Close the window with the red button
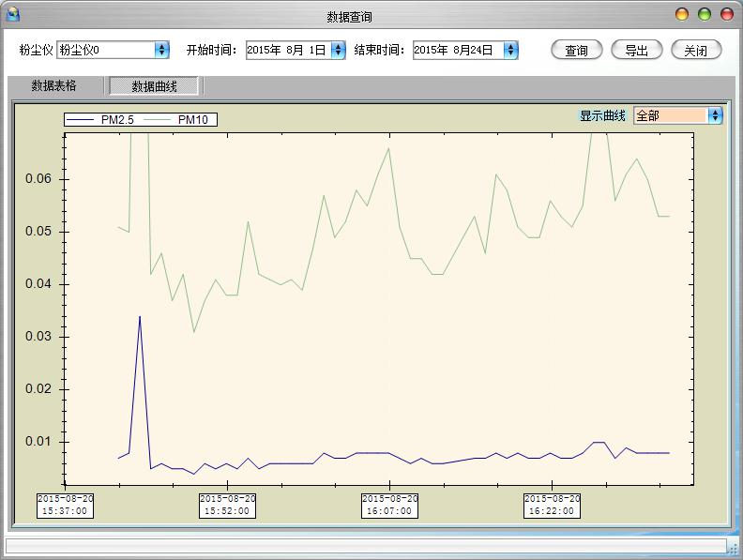The width and height of the screenshot is (743, 560). click(727, 15)
